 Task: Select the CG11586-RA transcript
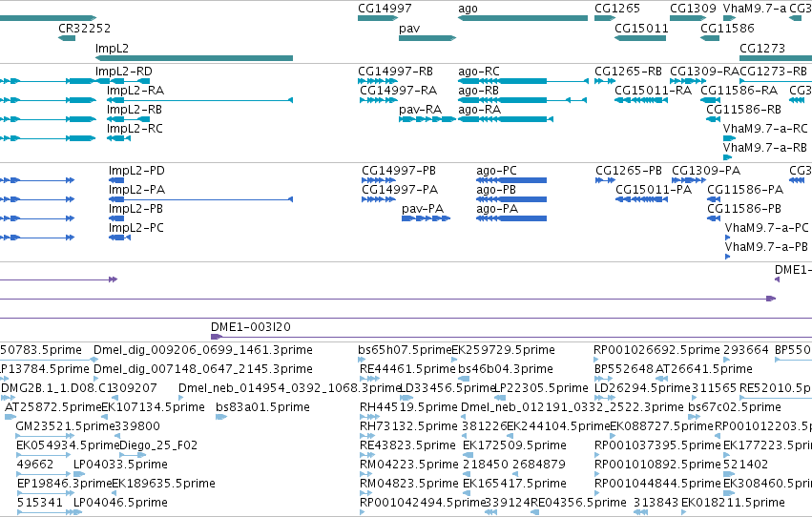(x=711, y=100)
